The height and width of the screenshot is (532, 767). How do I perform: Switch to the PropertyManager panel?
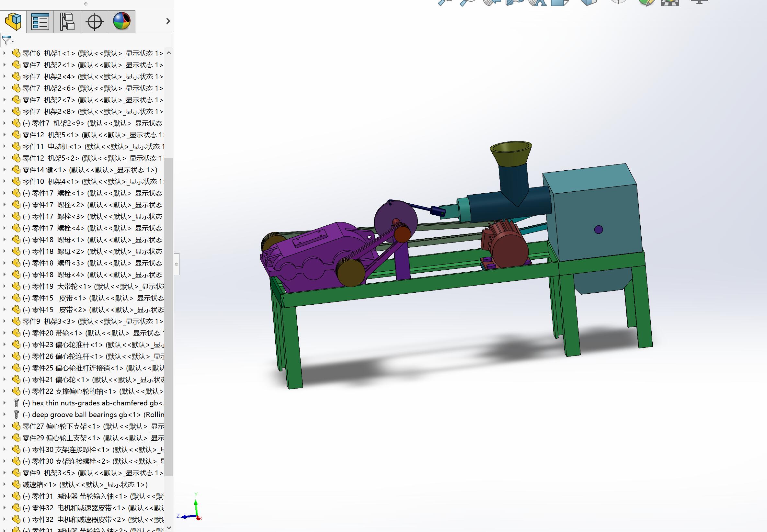(40, 21)
